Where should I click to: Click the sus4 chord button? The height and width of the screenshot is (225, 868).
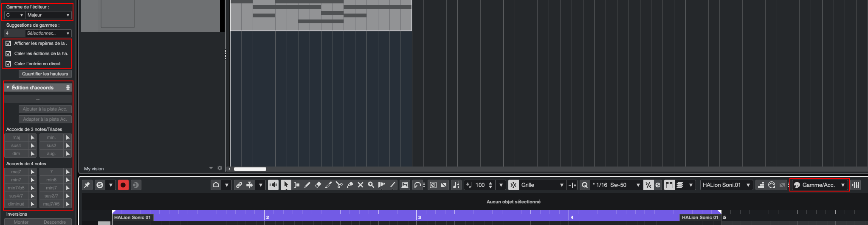pyautogui.click(x=16, y=145)
